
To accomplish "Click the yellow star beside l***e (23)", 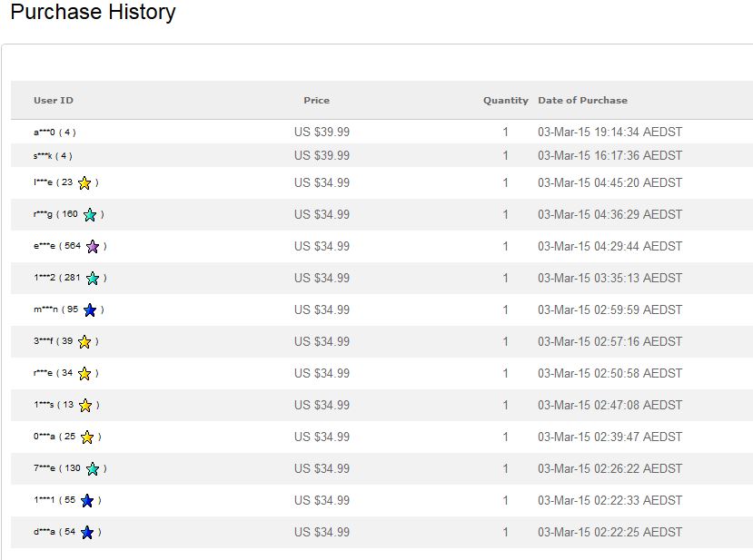I will [84, 182].
